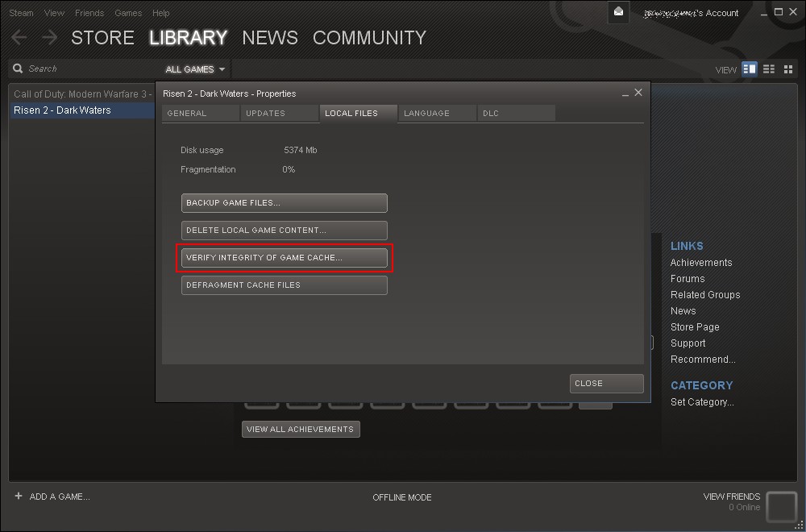Click ADD A GAME... link
This screenshot has width=806, height=532.
[x=60, y=497]
